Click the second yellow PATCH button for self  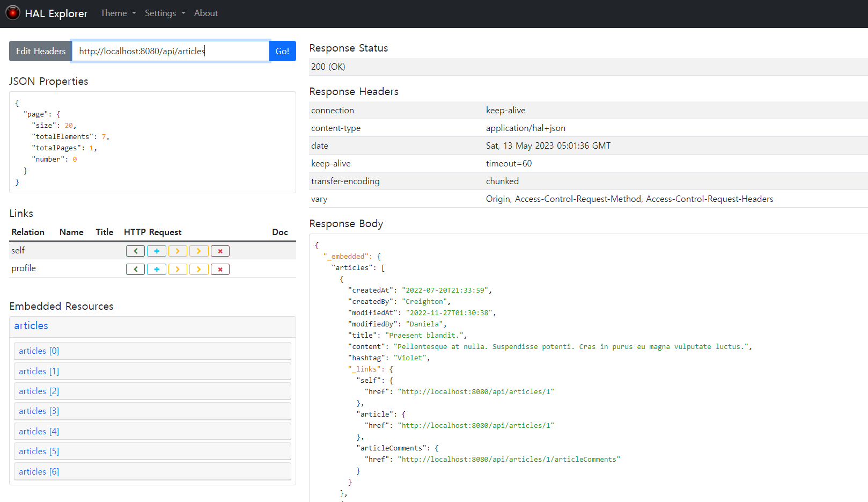coord(199,251)
